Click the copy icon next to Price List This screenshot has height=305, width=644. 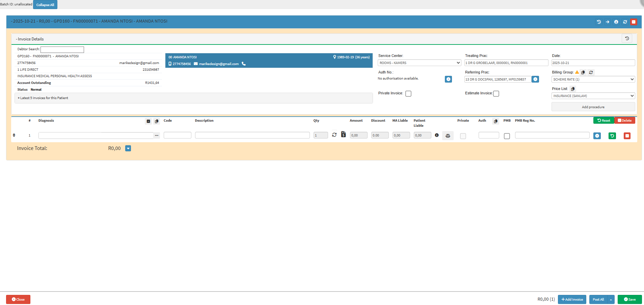tap(573, 89)
